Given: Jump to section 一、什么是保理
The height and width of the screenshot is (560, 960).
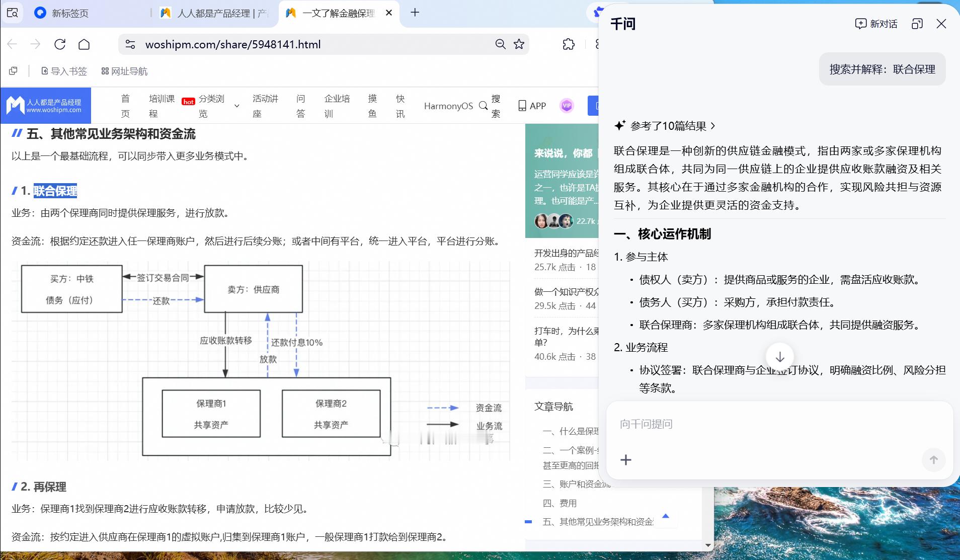Looking at the screenshot, I should [x=571, y=431].
